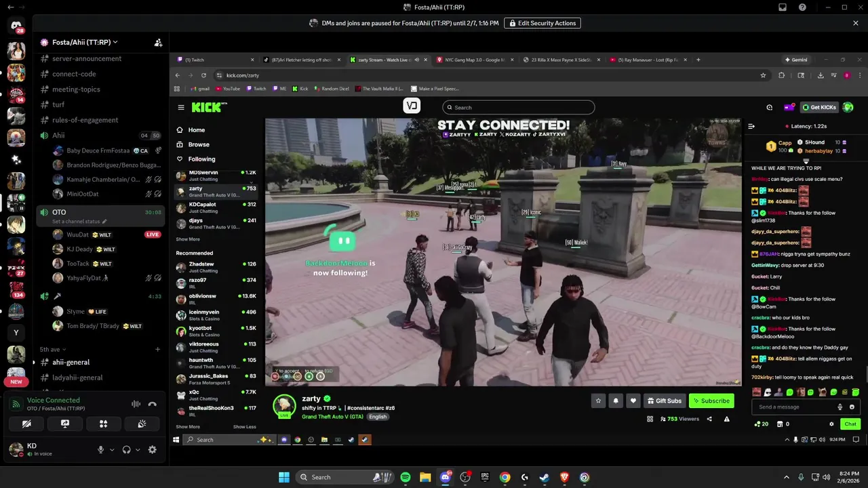This screenshot has height=488, width=868.
Task: Switch to Ray Manavuer YouTube browser tab
Action: (648, 60)
